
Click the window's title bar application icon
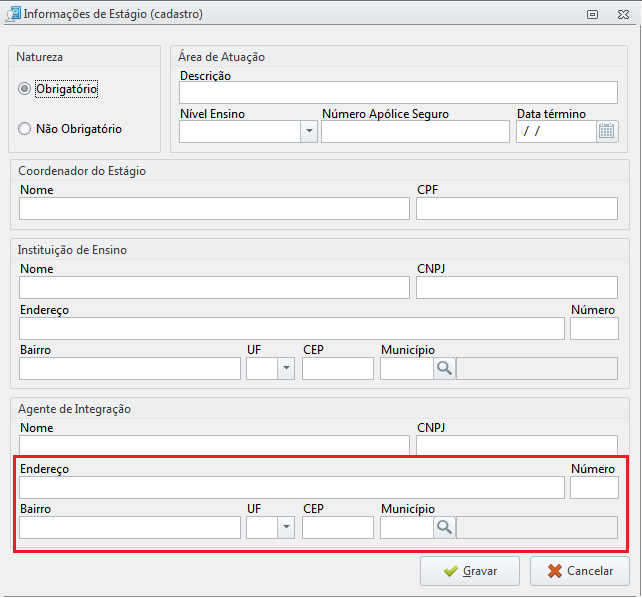tap(14, 14)
